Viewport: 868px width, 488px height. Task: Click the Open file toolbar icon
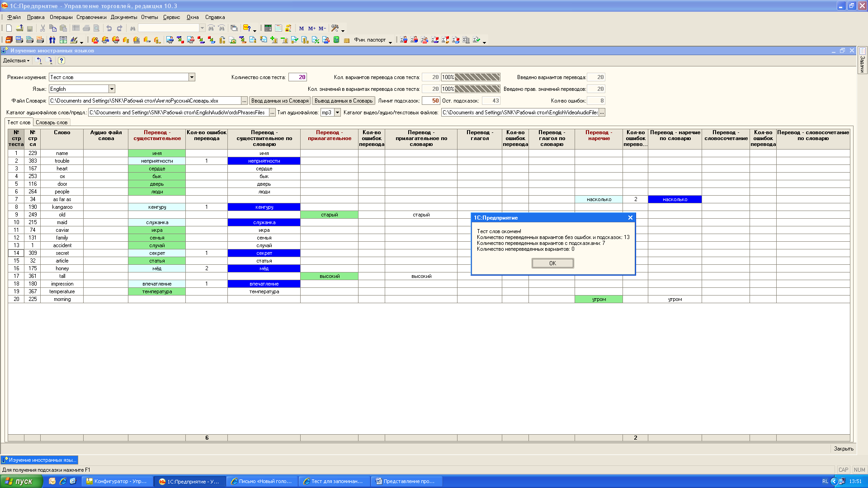click(x=19, y=28)
